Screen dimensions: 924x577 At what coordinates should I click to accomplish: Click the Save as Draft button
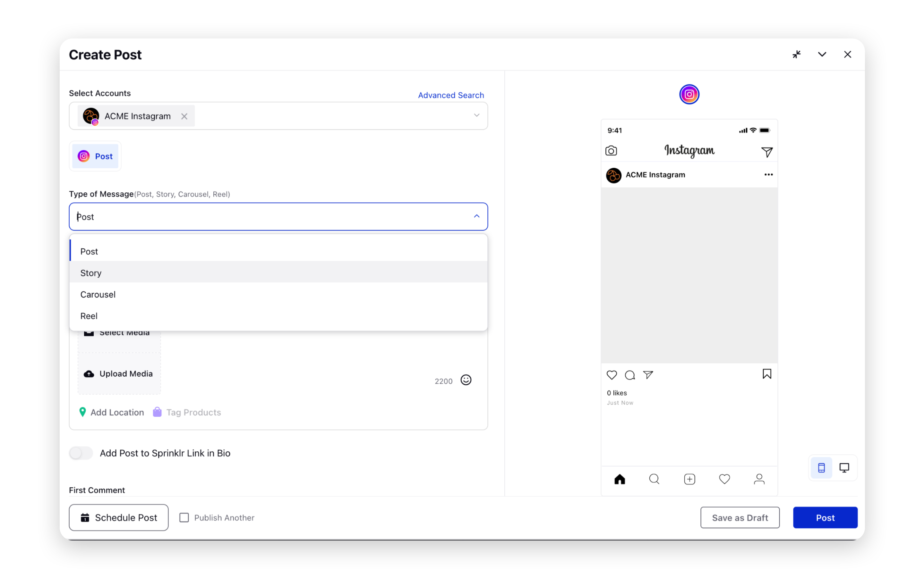[x=740, y=517]
